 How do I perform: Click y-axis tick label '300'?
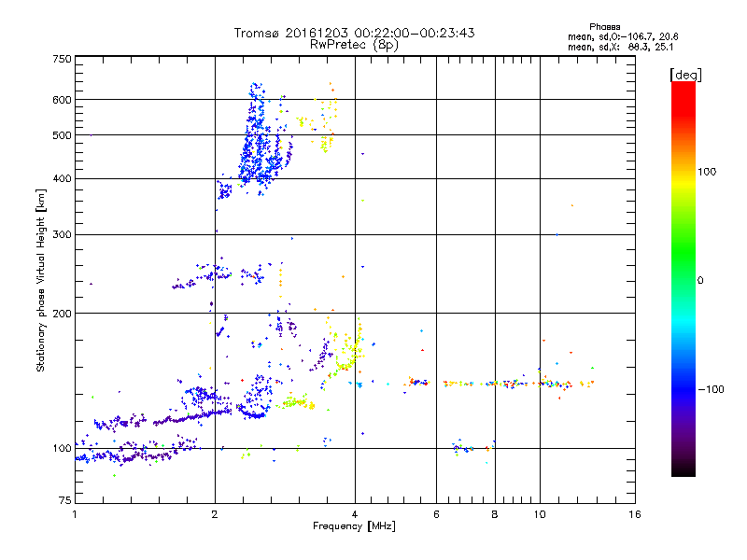[x=62, y=235]
